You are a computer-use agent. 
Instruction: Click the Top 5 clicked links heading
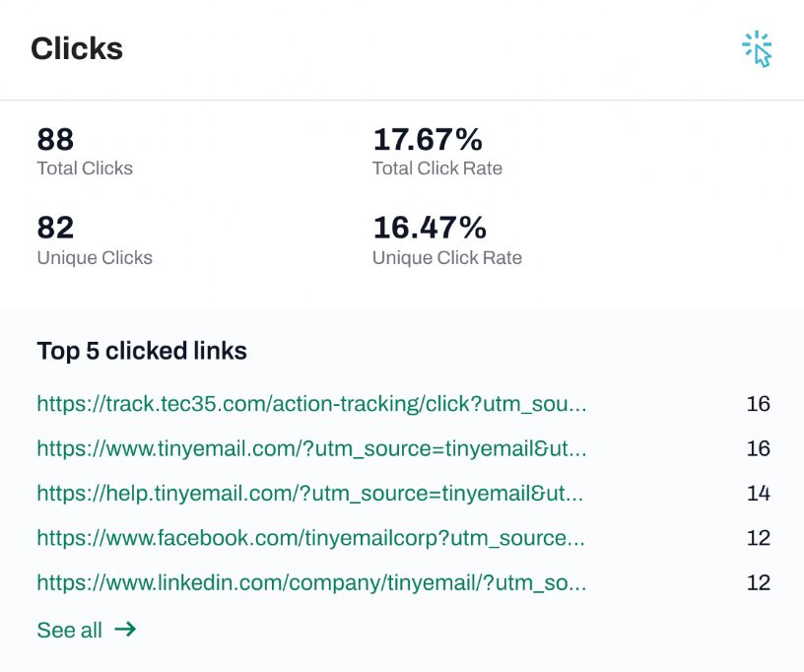tap(142, 351)
